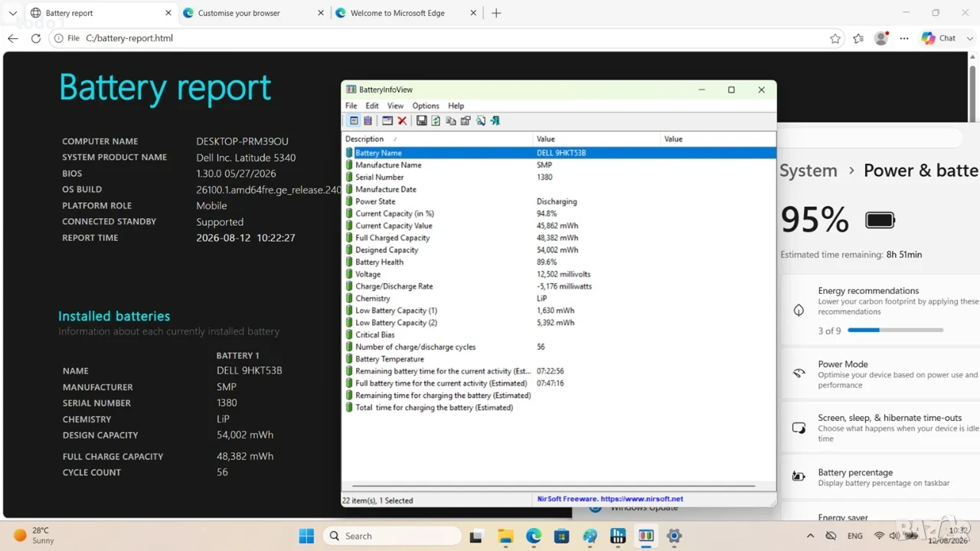Open File Explorer from the taskbar
980x551 pixels.
505,536
